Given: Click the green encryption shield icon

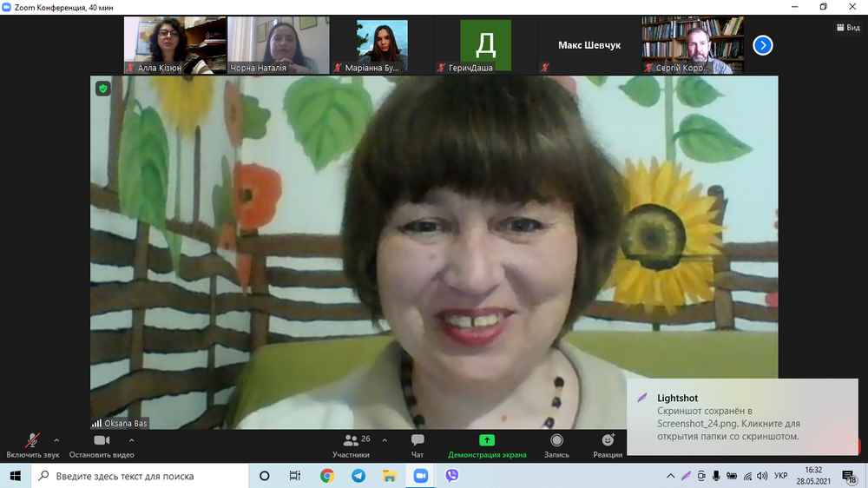Looking at the screenshot, I should click(103, 89).
